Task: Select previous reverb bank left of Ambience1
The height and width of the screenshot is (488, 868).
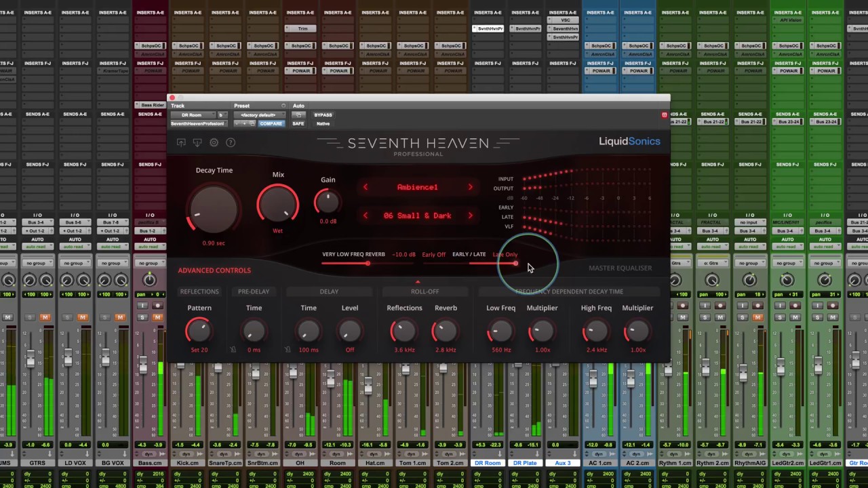Action: click(x=366, y=187)
